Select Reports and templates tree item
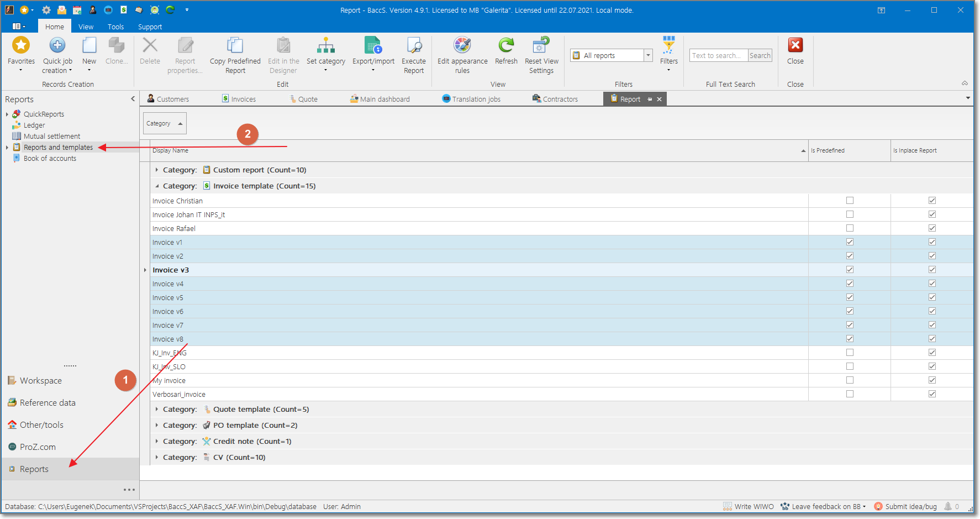Image resolution: width=980 pixels, height=519 pixels. pos(58,148)
